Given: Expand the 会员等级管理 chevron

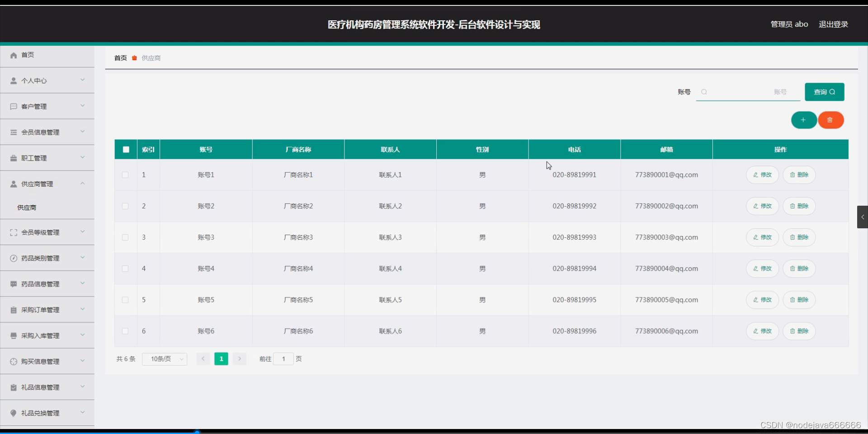Looking at the screenshot, I should coord(83,231).
